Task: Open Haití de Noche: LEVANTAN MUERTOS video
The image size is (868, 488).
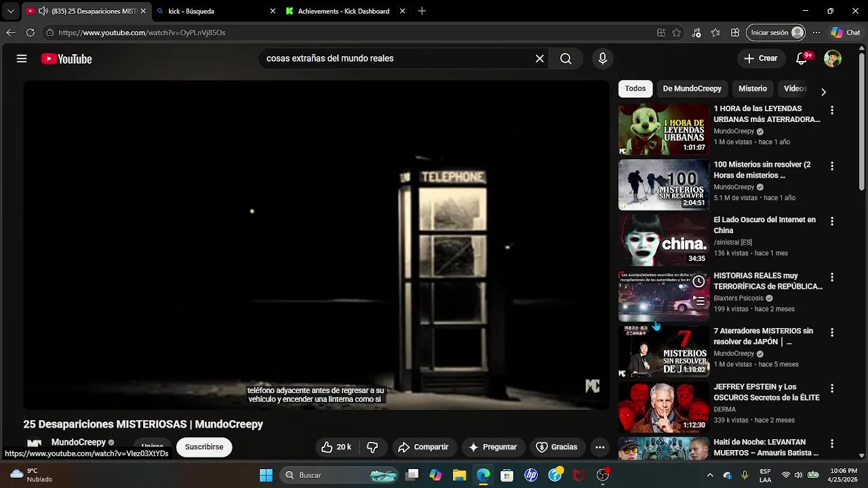Action: pos(766,447)
